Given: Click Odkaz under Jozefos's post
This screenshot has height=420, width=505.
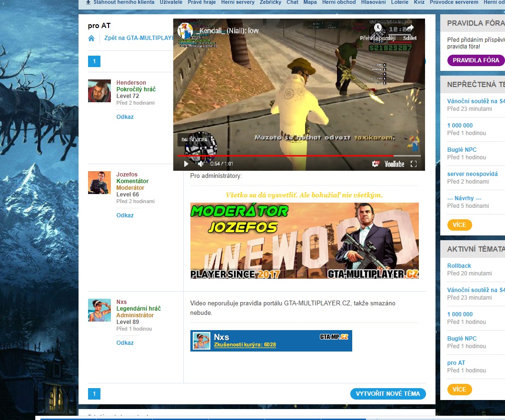Looking at the screenshot, I should pyautogui.click(x=125, y=215).
